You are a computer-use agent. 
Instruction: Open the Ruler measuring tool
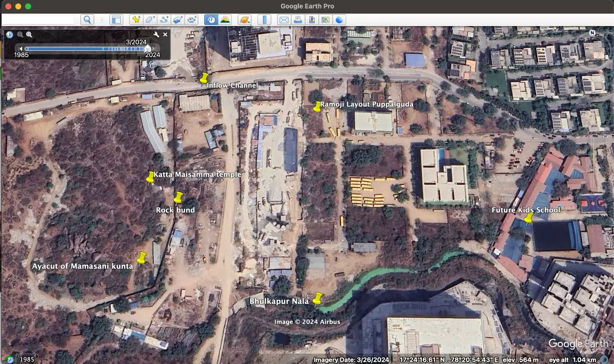pos(264,20)
